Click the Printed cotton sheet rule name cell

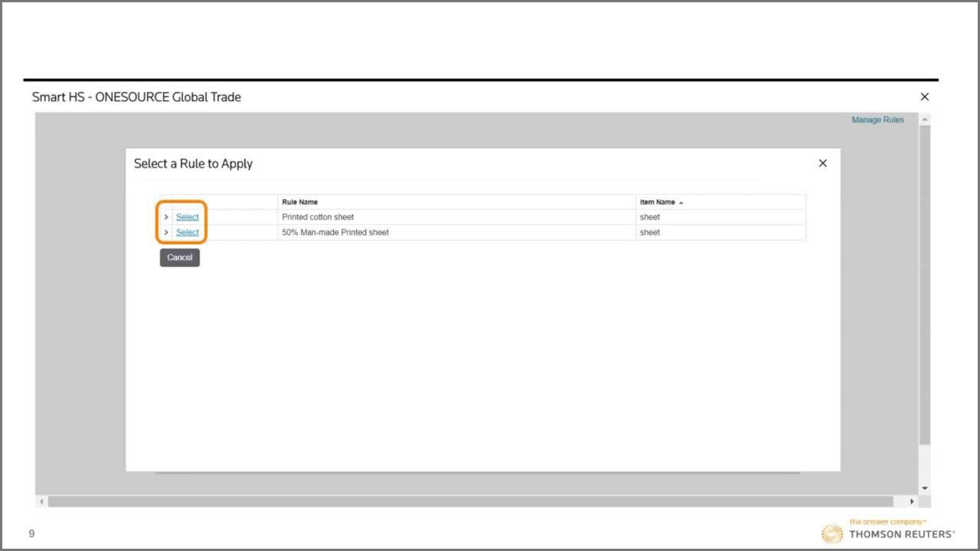(x=318, y=217)
